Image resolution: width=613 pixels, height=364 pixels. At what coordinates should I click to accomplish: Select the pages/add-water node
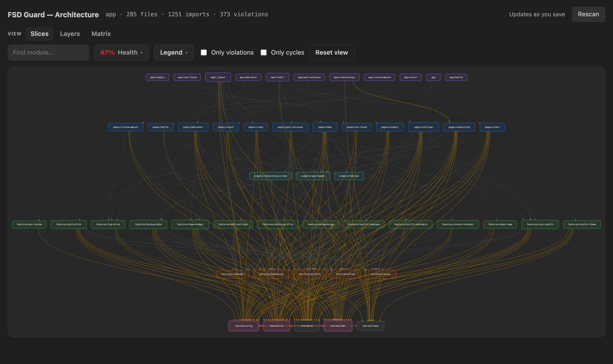193,127
